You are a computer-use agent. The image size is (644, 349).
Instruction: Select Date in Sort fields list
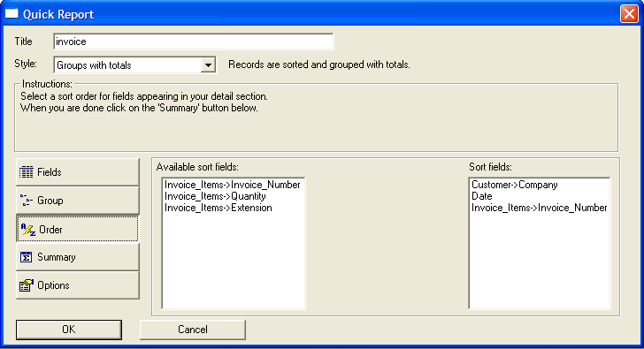click(x=482, y=196)
